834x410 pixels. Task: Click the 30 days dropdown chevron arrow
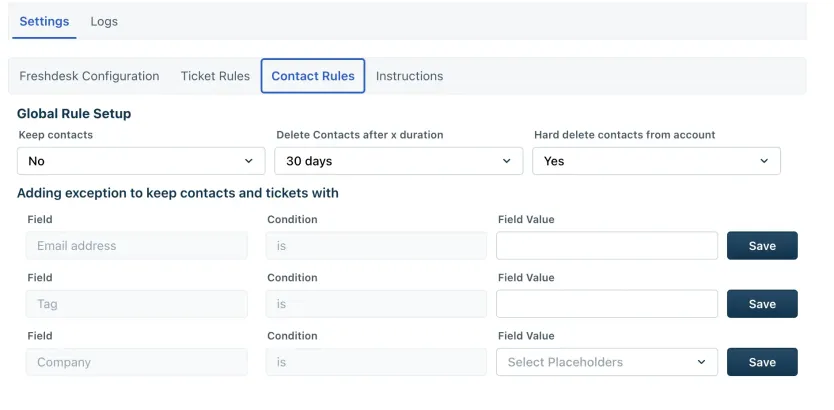[x=506, y=161]
